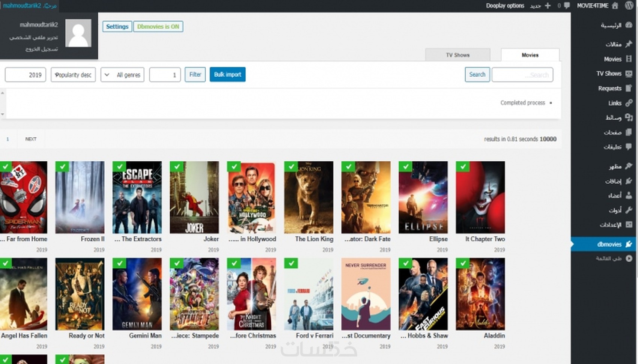Click the Filter button
This screenshot has width=638, height=364.
point(195,74)
